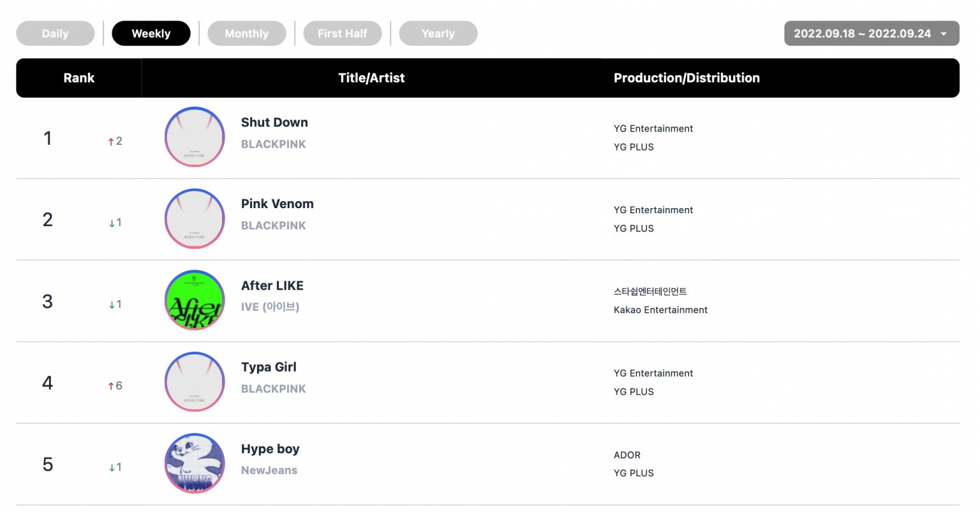Click the IVE (아이브) artist name
The image size is (980, 512).
(271, 307)
